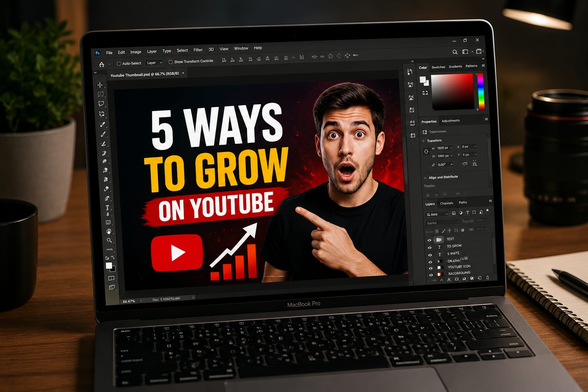Hide the TEXT group layer

tap(430, 240)
